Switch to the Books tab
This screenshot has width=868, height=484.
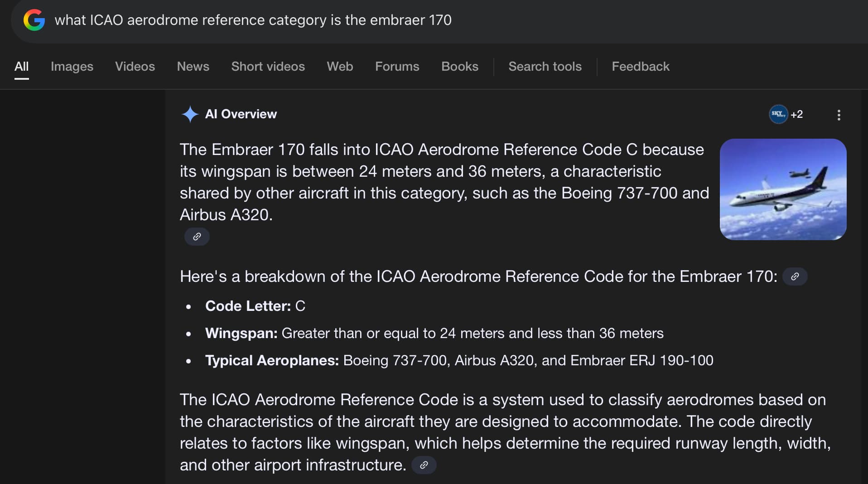tap(459, 66)
